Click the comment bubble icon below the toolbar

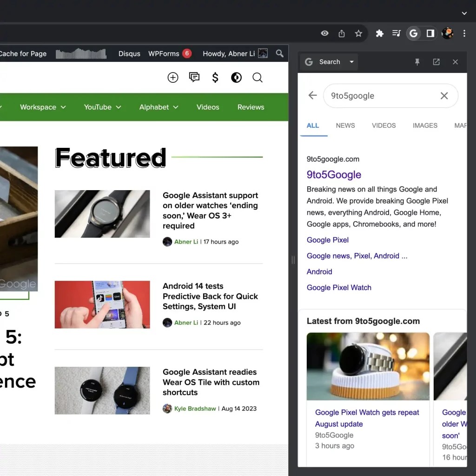click(194, 78)
